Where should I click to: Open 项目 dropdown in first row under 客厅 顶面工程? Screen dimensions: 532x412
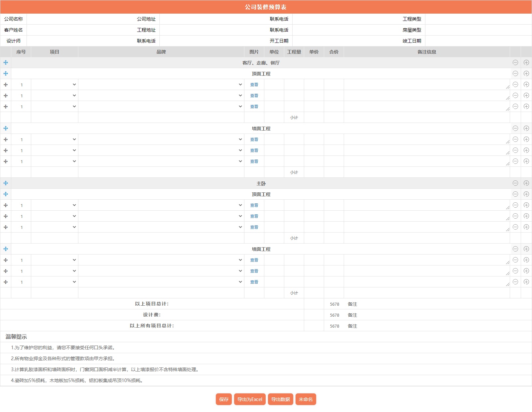coord(55,84)
